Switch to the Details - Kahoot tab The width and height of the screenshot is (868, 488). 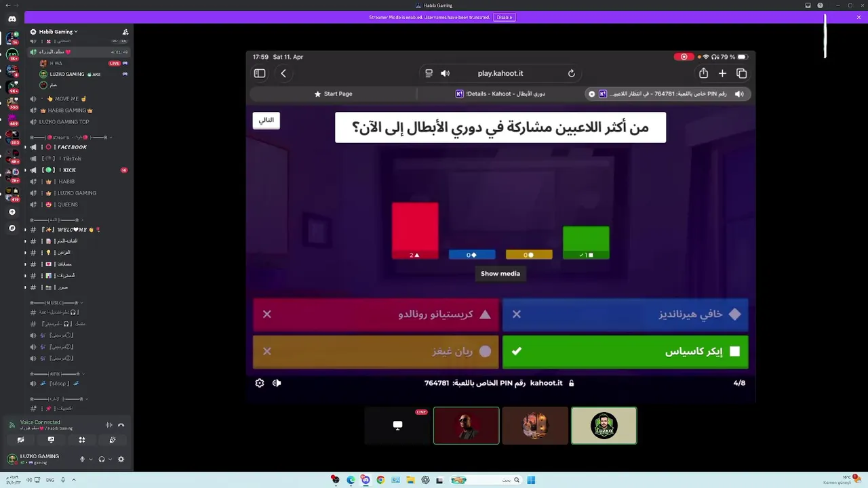pyautogui.click(x=500, y=94)
